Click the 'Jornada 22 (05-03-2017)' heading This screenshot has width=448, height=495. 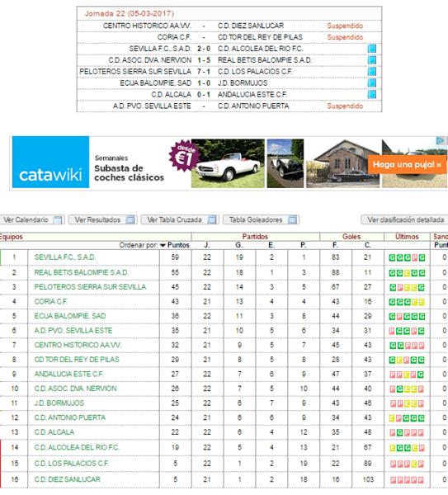click(x=130, y=13)
